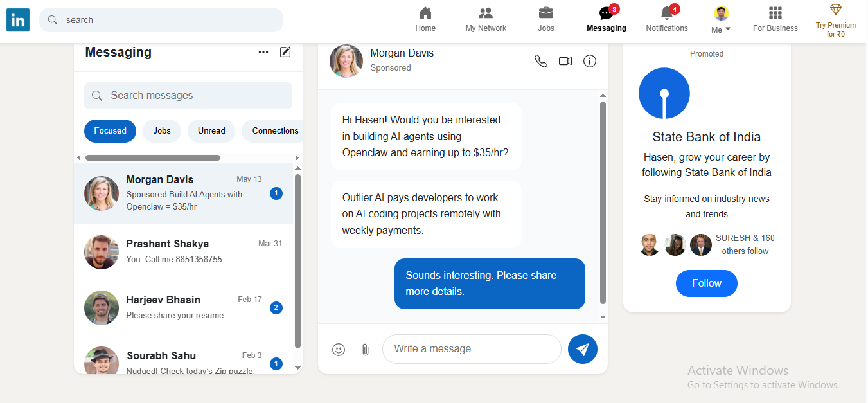Select the Focused filter
This screenshot has width=868, height=403.
pos(110,130)
